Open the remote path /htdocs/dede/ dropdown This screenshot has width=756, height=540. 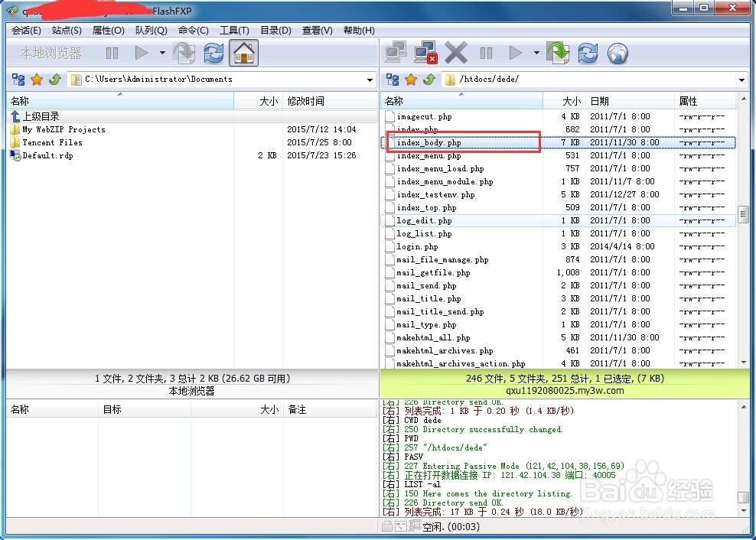(742, 80)
